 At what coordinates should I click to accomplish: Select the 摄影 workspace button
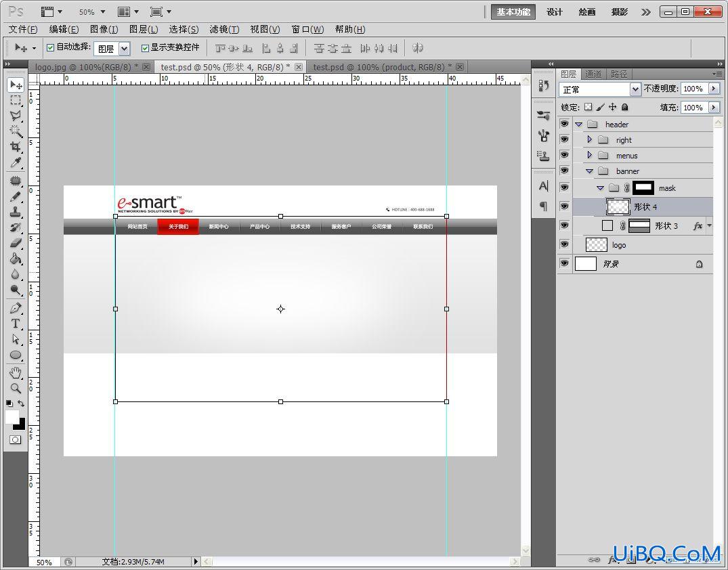[620, 12]
